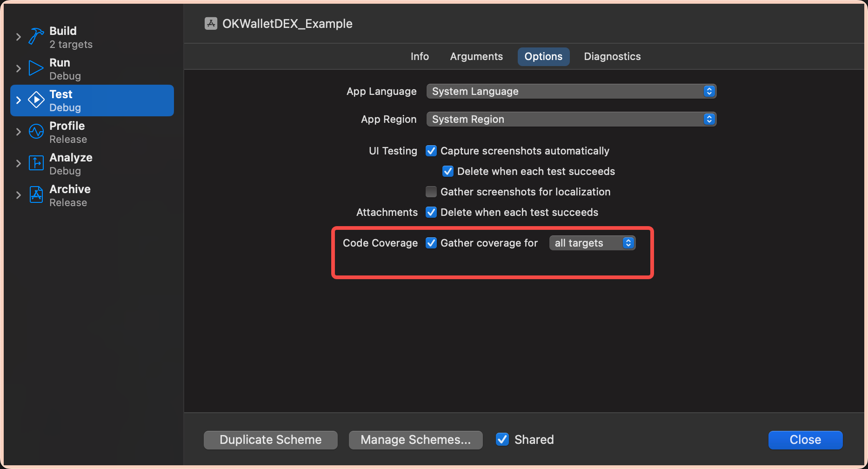Toggle Attachments Delete when each test succeeds
868x469 pixels.
pyautogui.click(x=431, y=212)
